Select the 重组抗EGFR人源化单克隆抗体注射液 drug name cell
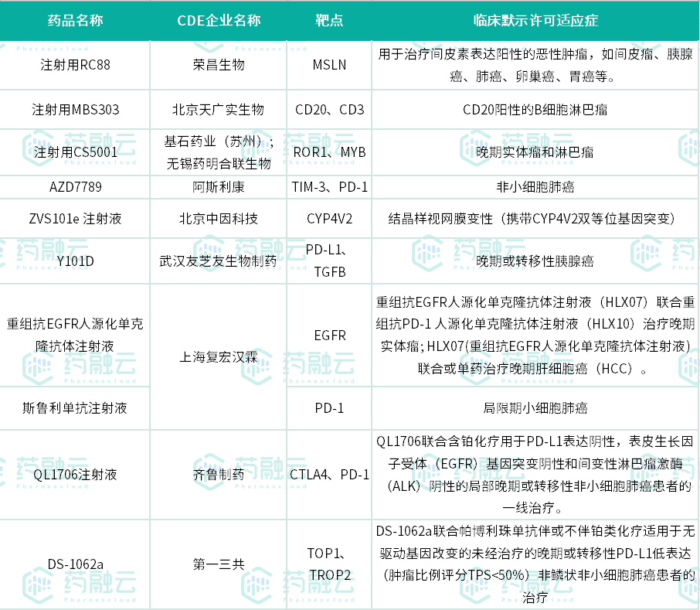The height and width of the screenshot is (610, 700). 75,335
